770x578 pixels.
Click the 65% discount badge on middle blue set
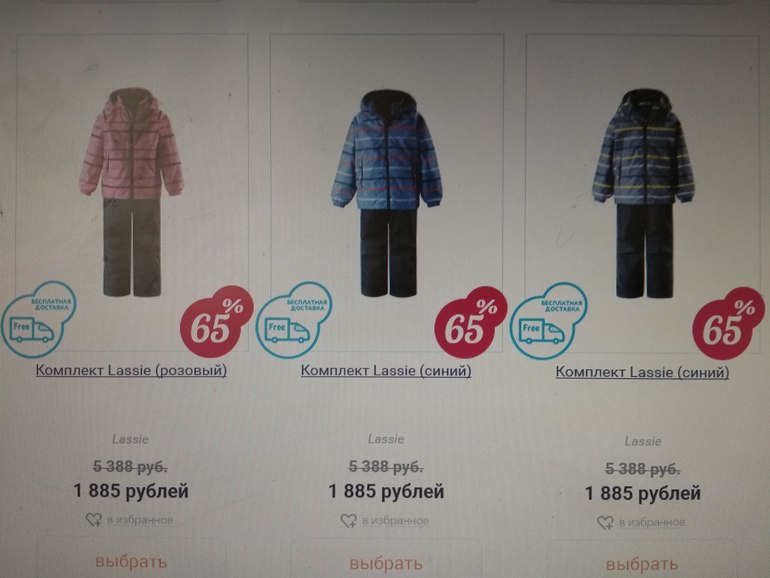[470, 323]
